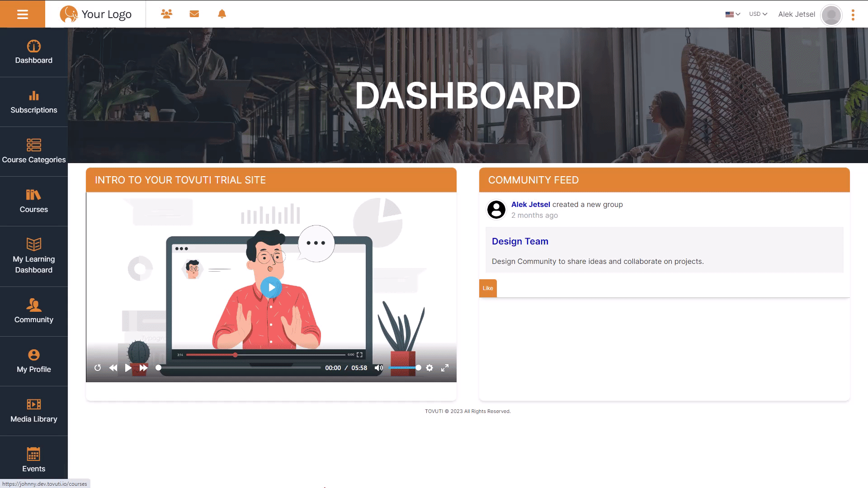Image resolution: width=868 pixels, height=488 pixels.
Task: Toggle the hamburger menu sidebar
Action: pos(22,14)
